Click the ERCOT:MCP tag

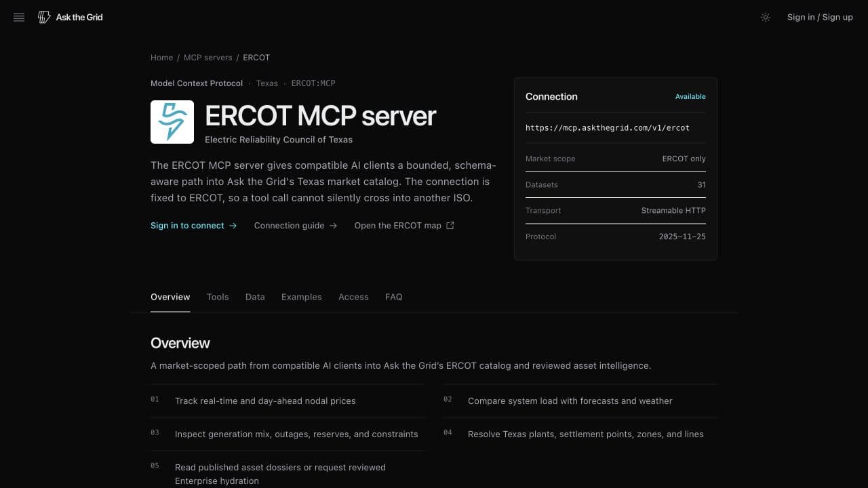pos(313,83)
